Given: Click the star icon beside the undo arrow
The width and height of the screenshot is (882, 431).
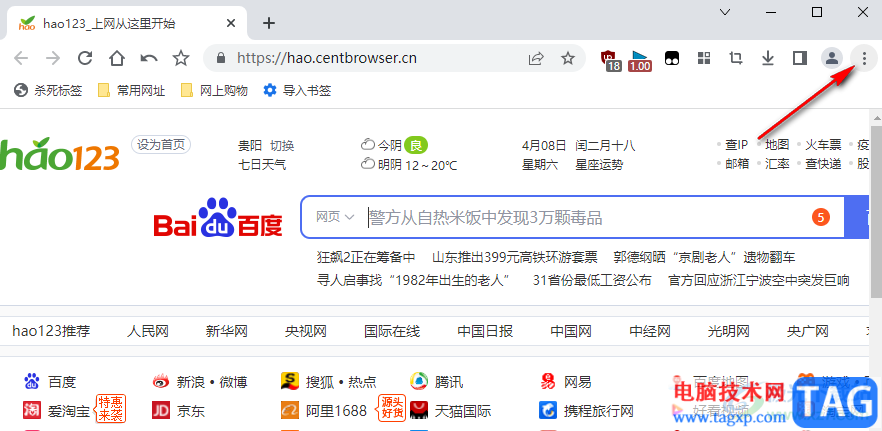Looking at the screenshot, I should (181, 58).
